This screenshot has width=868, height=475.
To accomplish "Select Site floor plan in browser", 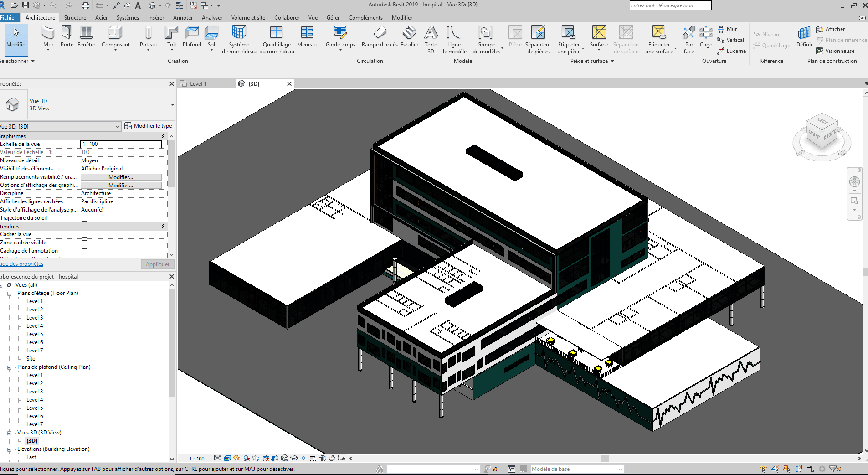I will (31, 359).
